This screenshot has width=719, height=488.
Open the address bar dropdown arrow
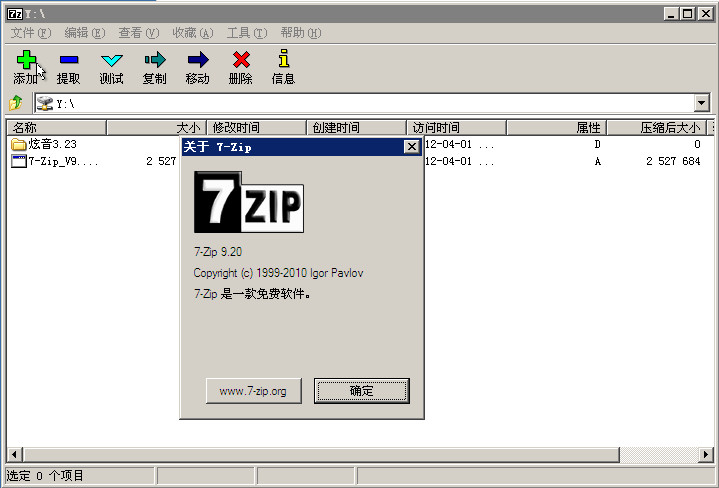tap(702, 103)
